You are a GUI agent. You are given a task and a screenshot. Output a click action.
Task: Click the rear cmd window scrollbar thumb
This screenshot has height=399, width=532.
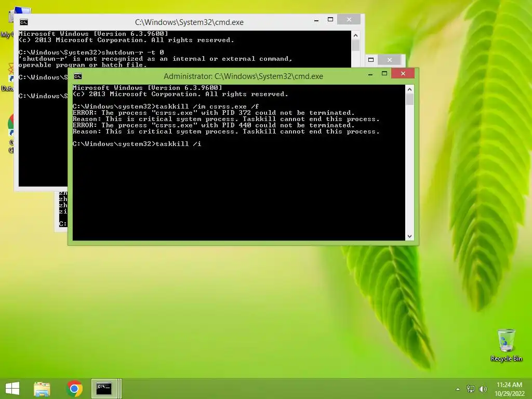(355, 46)
